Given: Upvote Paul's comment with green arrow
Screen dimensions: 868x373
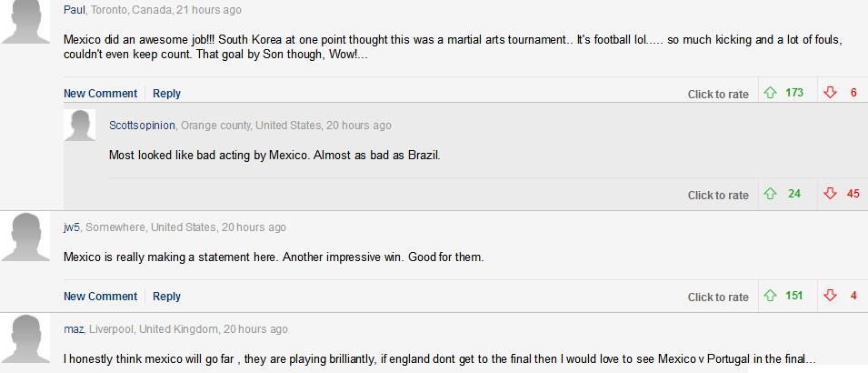Looking at the screenshot, I should coord(770,93).
